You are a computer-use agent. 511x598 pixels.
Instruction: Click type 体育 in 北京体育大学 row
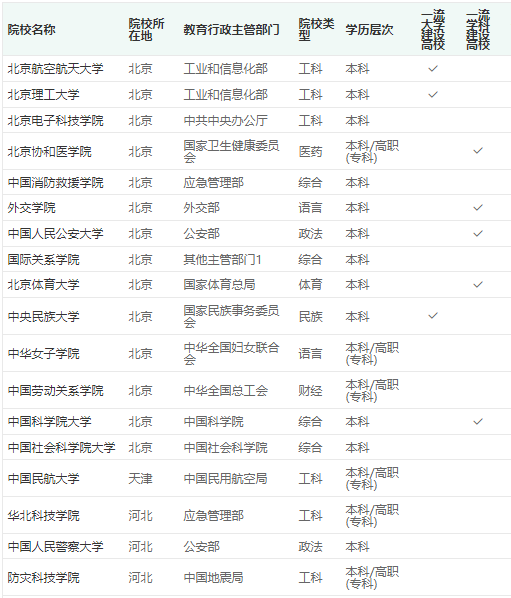310,285
